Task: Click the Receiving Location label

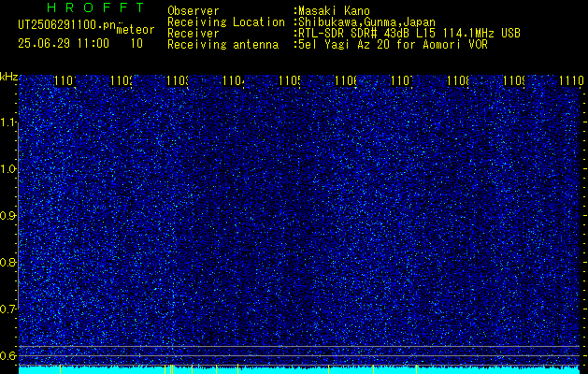Action: click(x=226, y=22)
